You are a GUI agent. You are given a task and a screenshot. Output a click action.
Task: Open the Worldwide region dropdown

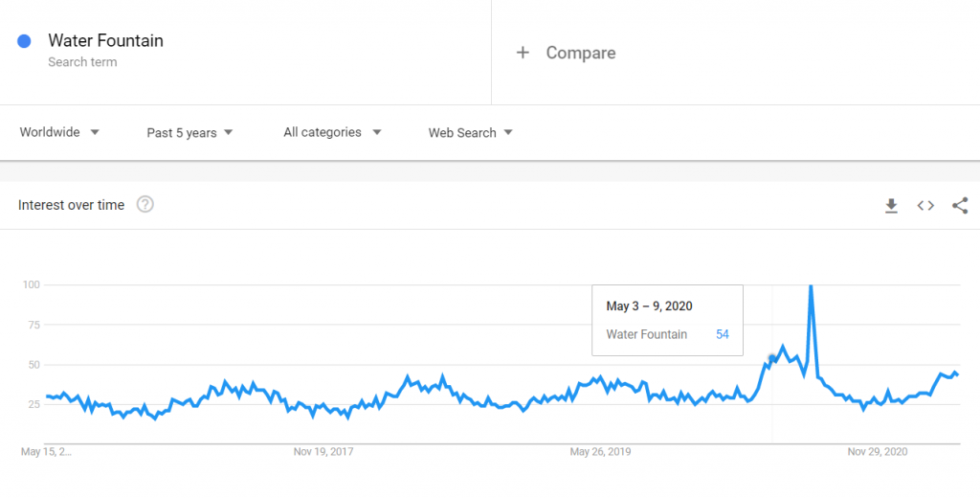(59, 132)
